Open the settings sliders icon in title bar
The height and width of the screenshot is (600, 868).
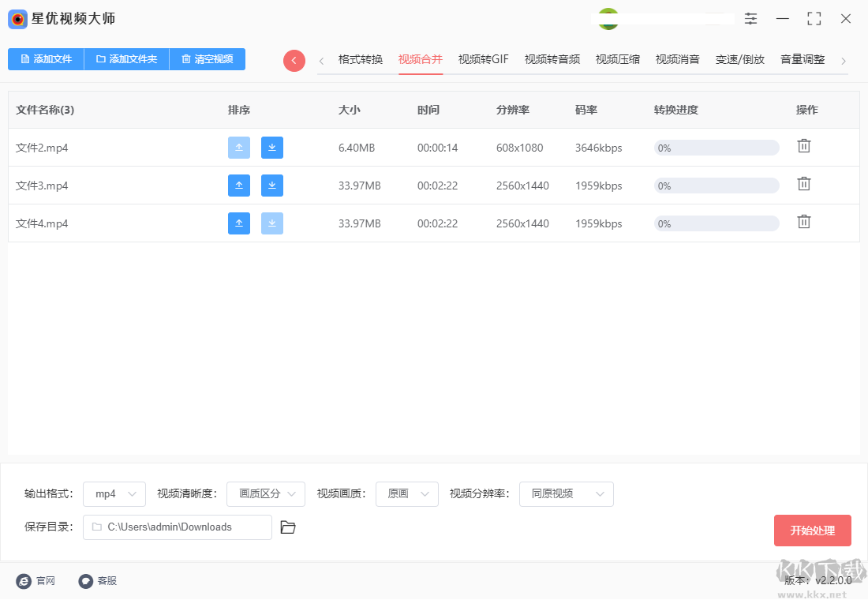pyautogui.click(x=750, y=19)
